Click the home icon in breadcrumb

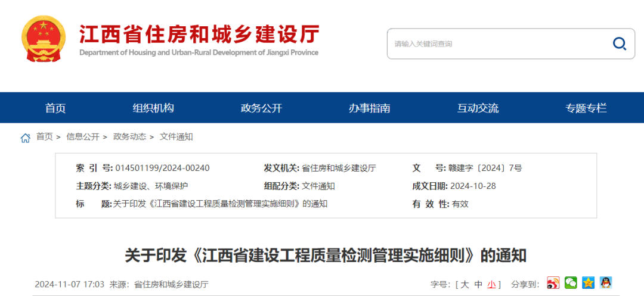coord(26,138)
